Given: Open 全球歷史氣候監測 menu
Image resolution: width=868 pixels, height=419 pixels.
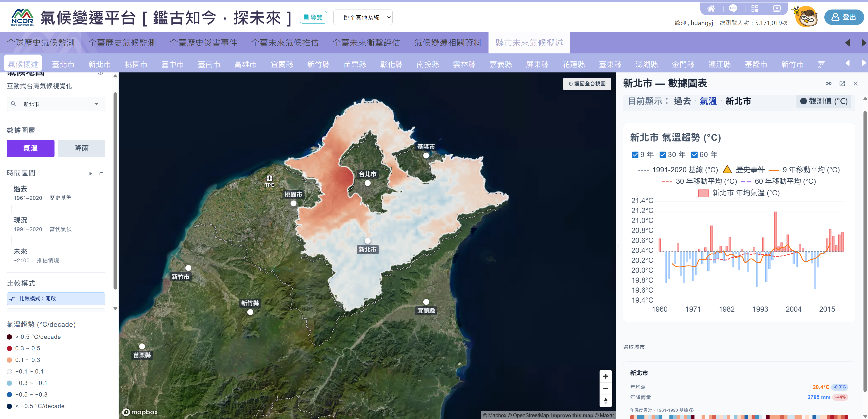Looking at the screenshot, I should [41, 43].
